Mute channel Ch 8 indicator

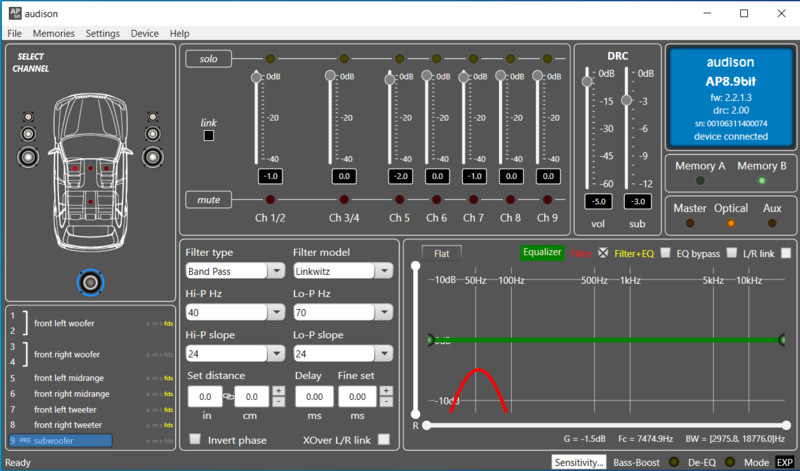(510, 200)
